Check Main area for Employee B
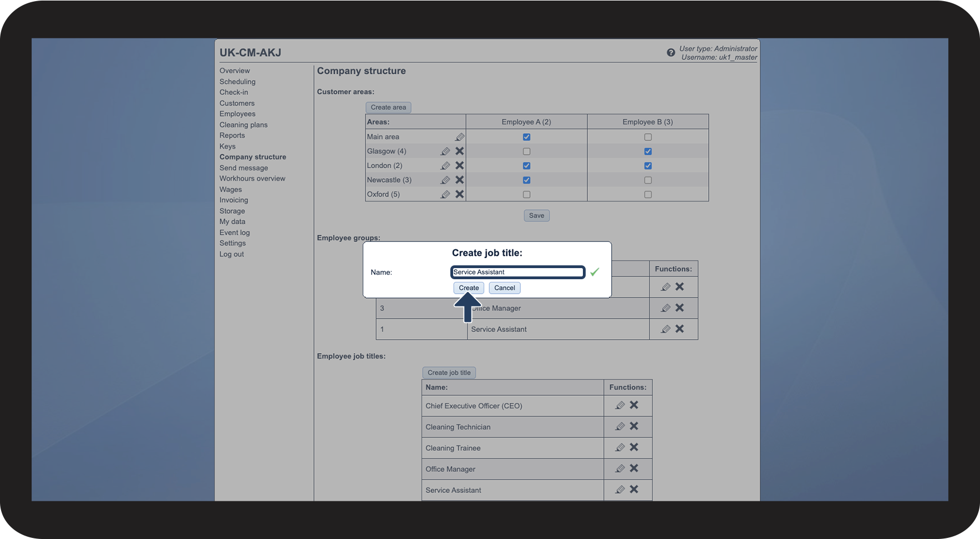 point(648,137)
